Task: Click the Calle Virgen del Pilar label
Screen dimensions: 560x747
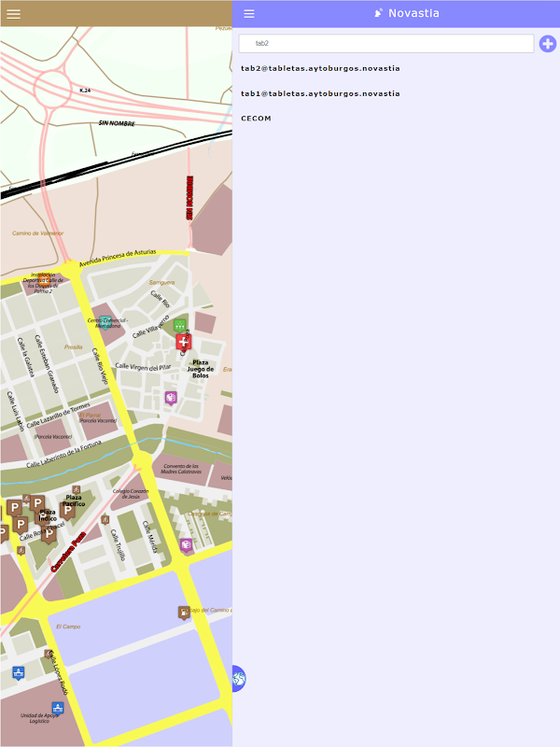Action: pyautogui.click(x=143, y=367)
